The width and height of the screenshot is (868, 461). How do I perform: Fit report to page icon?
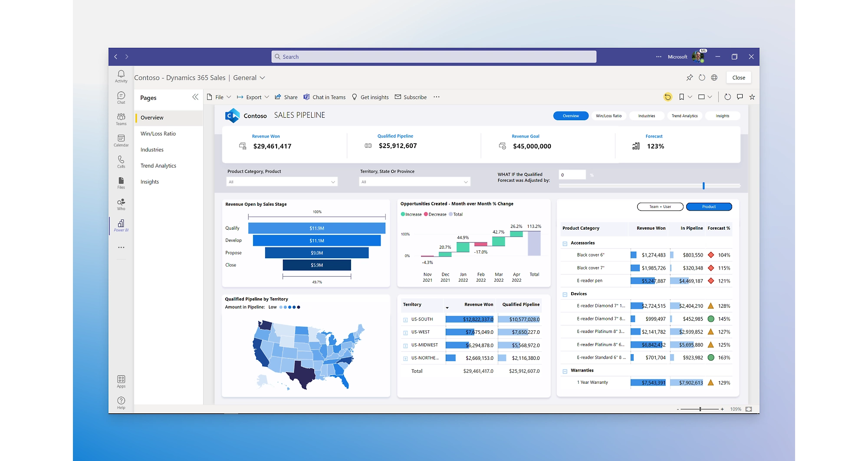(749, 409)
